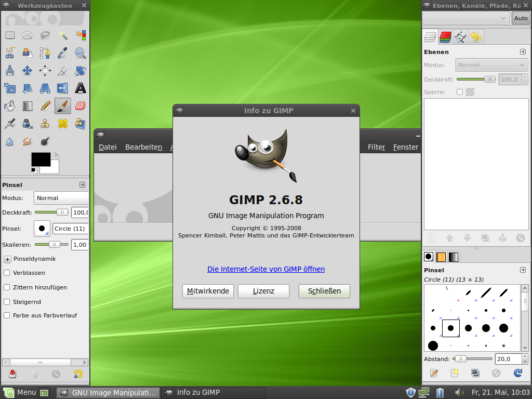The image size is (532, 399).
Task: Select the Rectangle Select tool
Action: [9, 35]
